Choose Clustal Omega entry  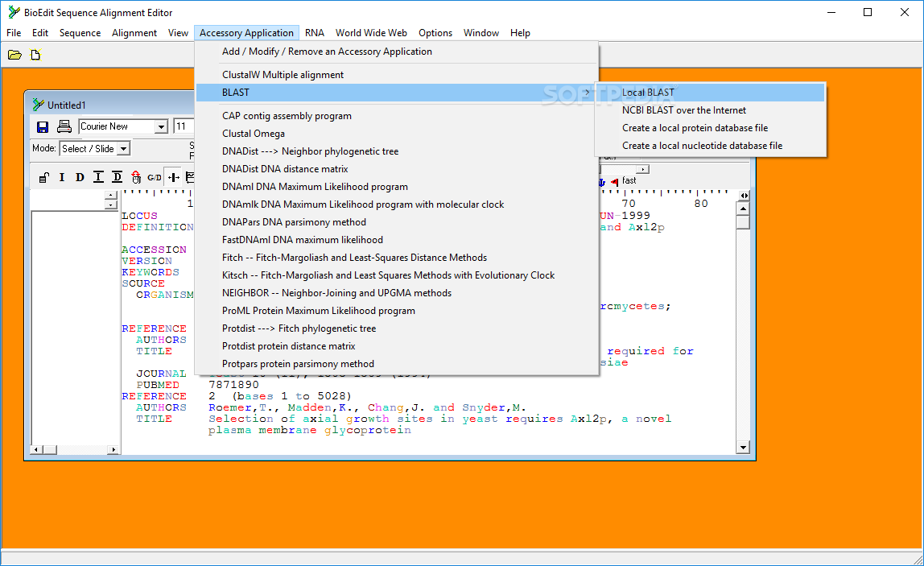click(397, 134)
